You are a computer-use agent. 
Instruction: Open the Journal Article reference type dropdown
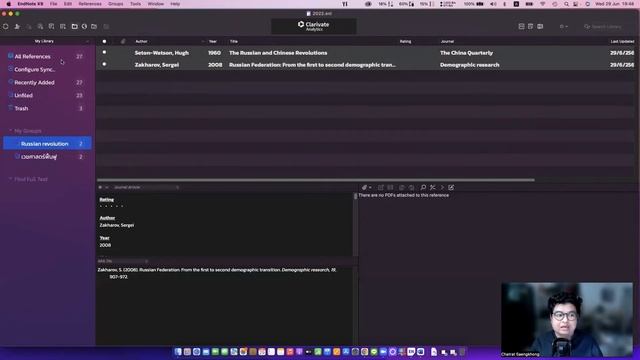(146, 187)
